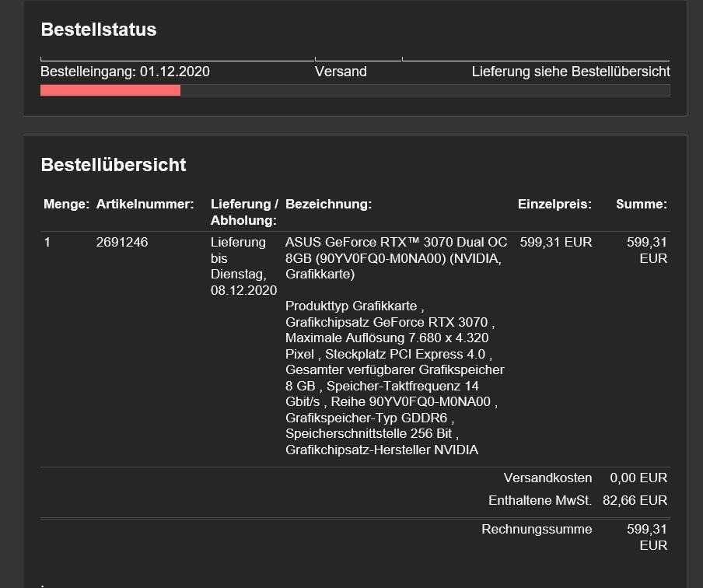
Task: Click article number 2691246
Action: point(122,242)
